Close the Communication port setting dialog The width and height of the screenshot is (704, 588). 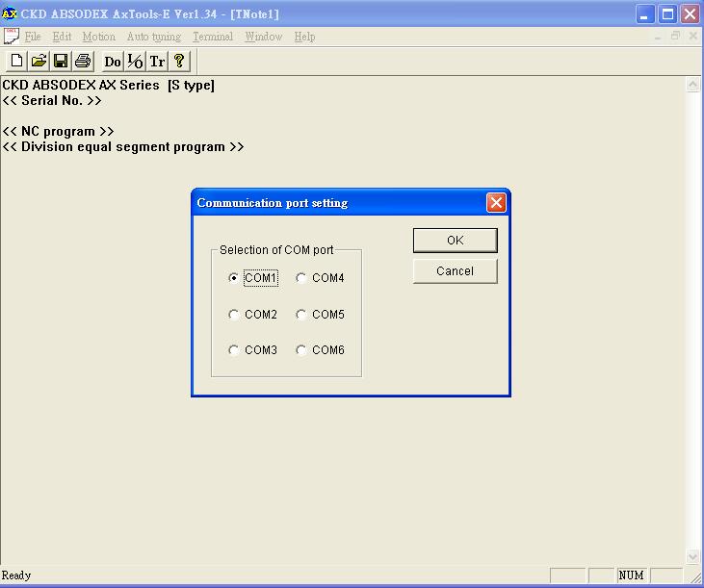coord(496,202)
